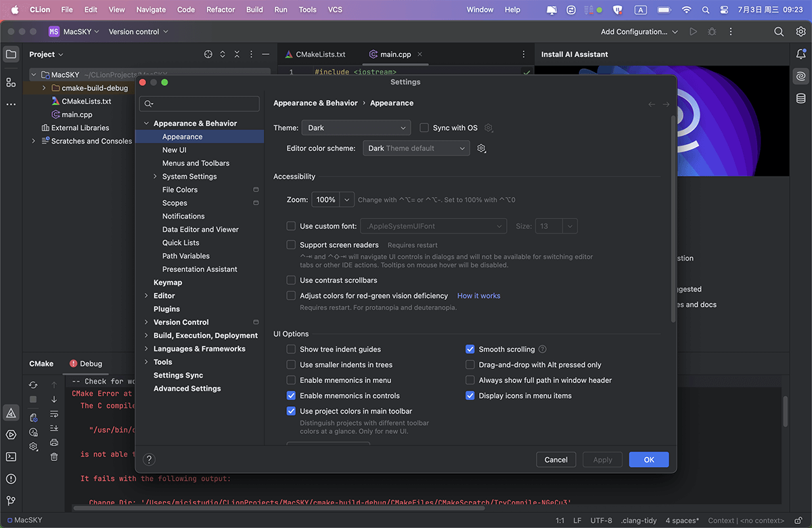
Task: Switch to the main.cpp editor tab
Action: click(x=396, y=55)
